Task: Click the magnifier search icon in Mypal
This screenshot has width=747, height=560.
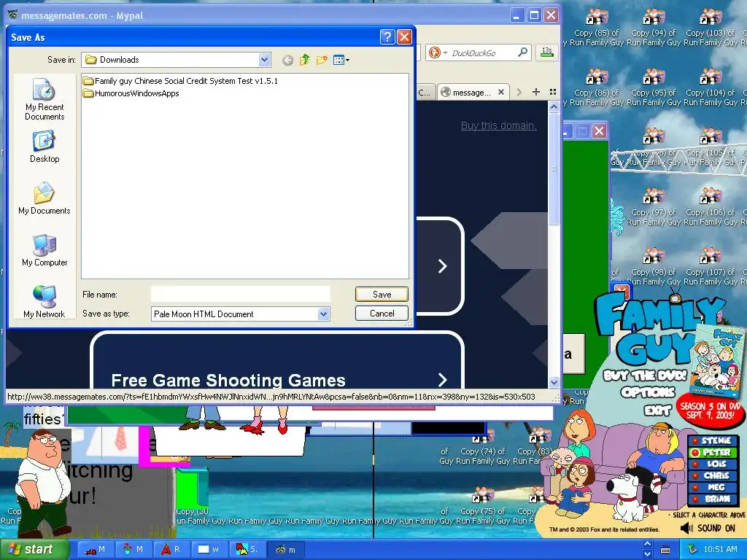Action: (x=522, y=52)
